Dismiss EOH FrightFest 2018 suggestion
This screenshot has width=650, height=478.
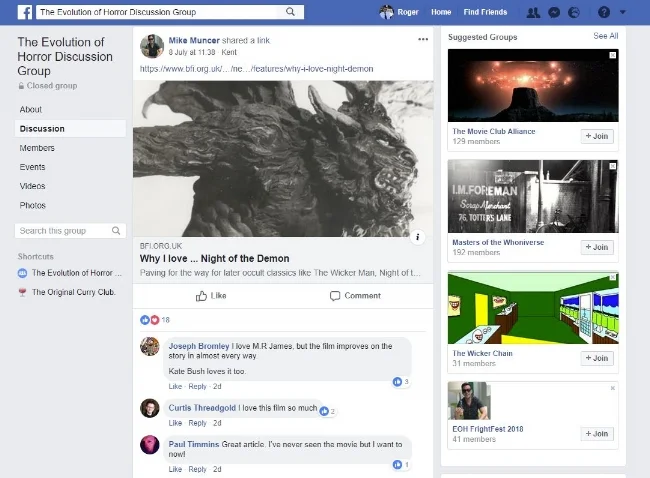click(x=612, y=388)
